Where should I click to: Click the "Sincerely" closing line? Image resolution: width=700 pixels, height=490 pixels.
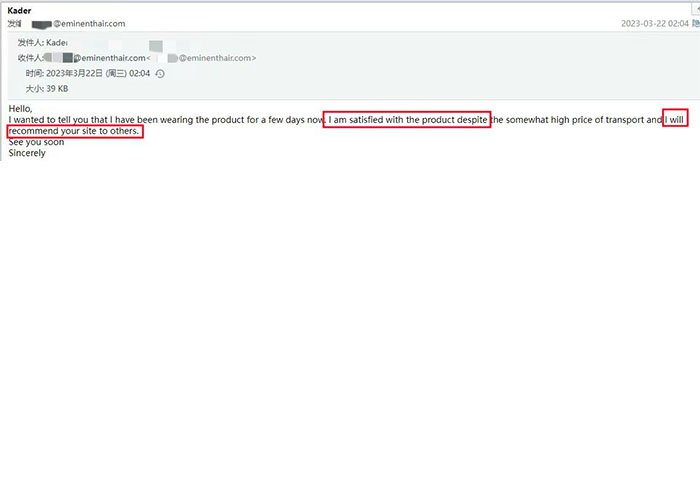coord(27,153)
